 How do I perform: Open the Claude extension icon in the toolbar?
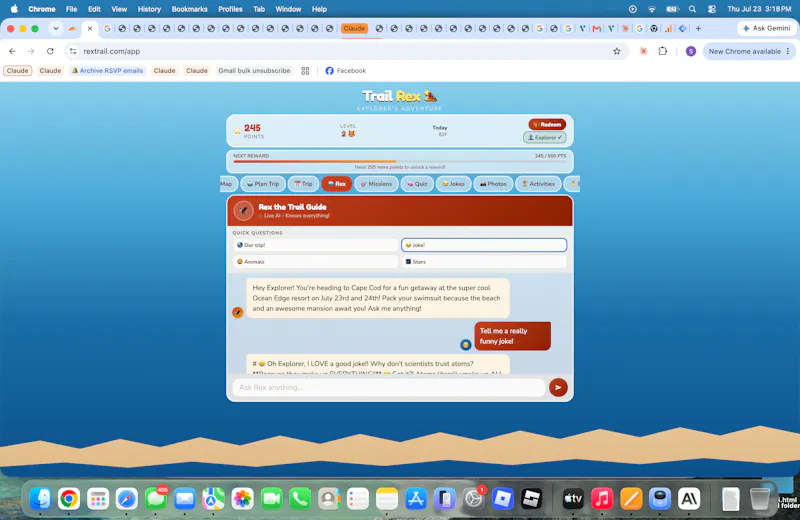(x=643, y=51)
